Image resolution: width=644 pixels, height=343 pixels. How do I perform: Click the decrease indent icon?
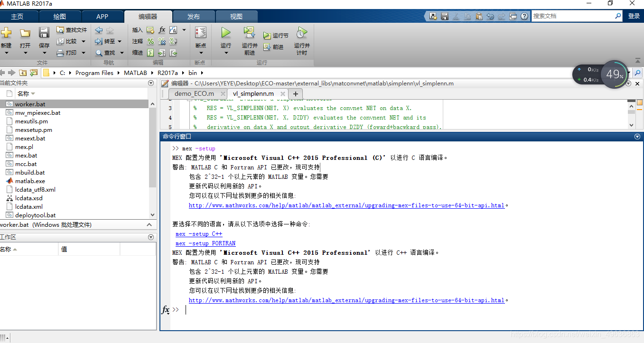(173, 53)
